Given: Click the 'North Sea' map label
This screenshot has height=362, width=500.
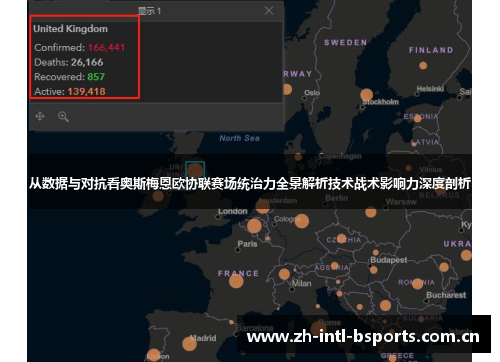Looking at the screenshot, I should (x=239, y=138).
